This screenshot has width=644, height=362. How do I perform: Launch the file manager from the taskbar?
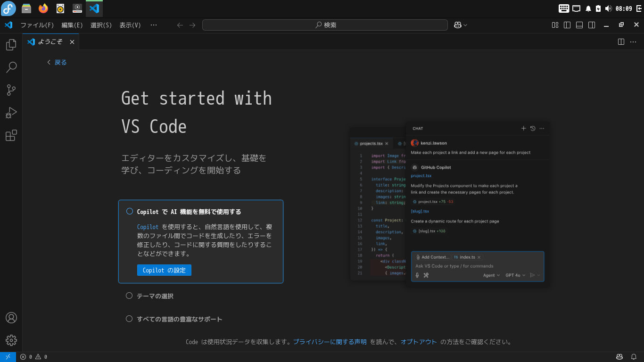[x=27, y=8]
